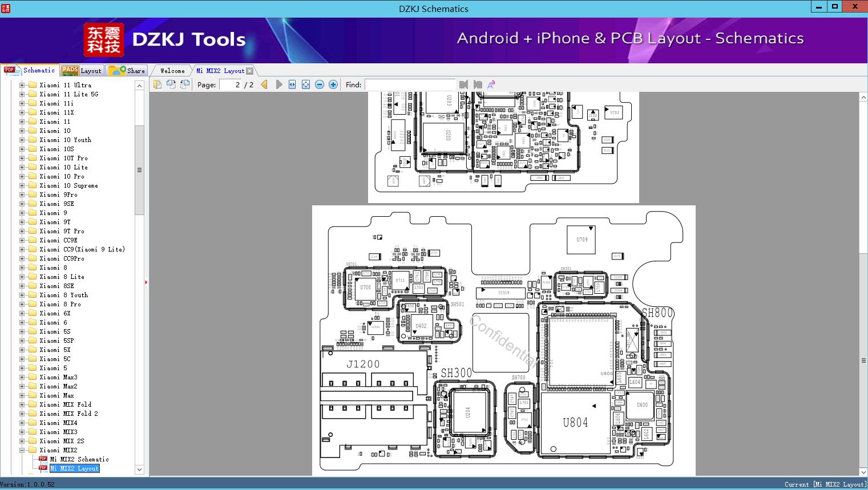This screenshot has height=490, width=868.
Task: Minimize the DZKJ Schematics window
Action: click(x=819, y=7)
